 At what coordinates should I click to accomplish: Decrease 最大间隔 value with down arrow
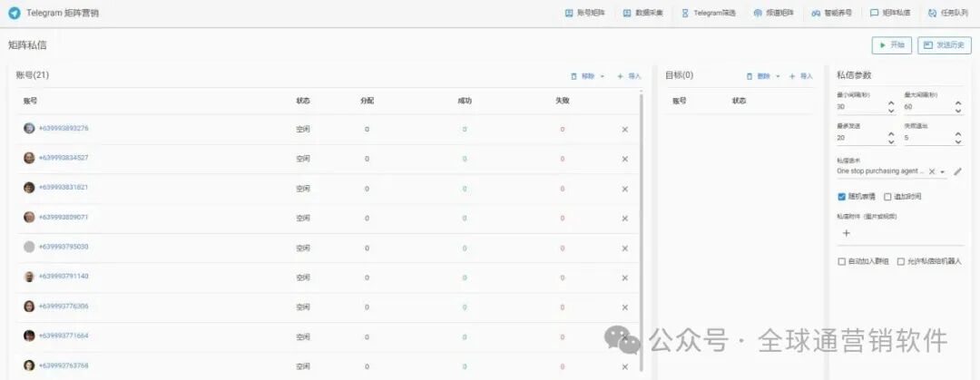click(958, 112)
